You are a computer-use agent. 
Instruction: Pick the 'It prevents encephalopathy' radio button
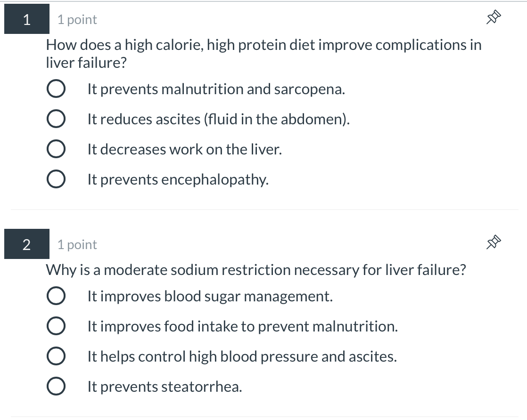(x=56, y=179)
